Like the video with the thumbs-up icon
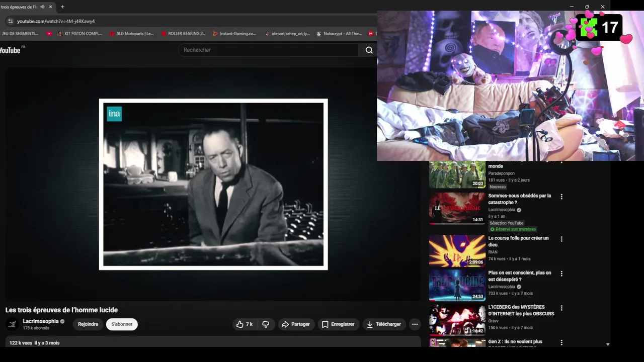The width and height of the screenshot is (644, 362). pos(245,324)
